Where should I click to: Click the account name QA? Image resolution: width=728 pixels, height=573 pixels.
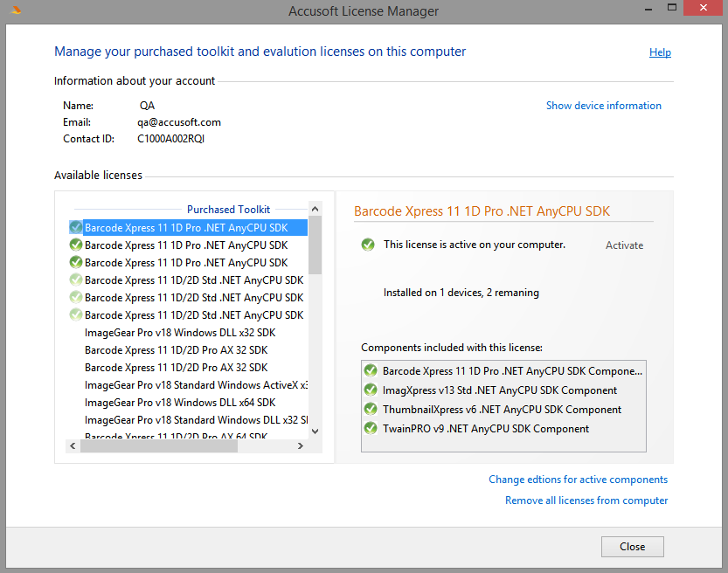click(147, 106)
